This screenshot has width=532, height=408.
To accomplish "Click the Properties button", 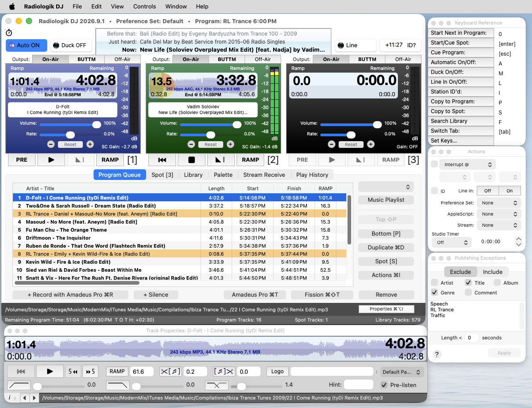I will tap(386, 309).
